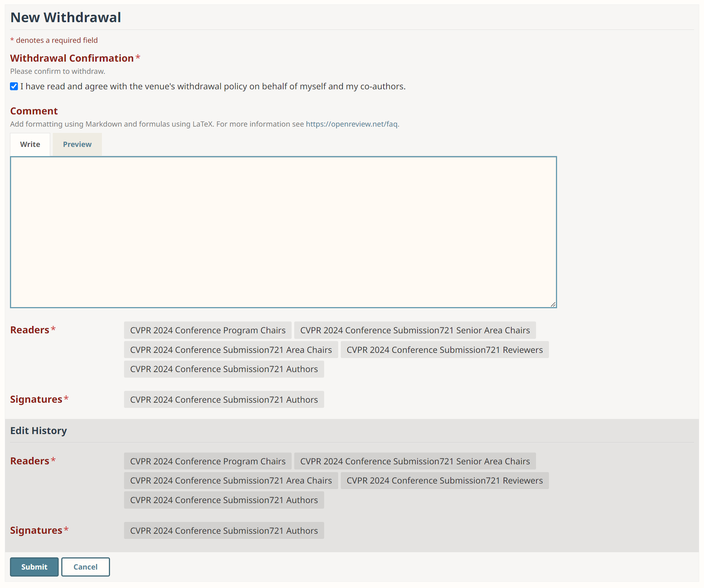Open the openreview.net/faq link
Screen dimensions: 704x588
[351, 124]
